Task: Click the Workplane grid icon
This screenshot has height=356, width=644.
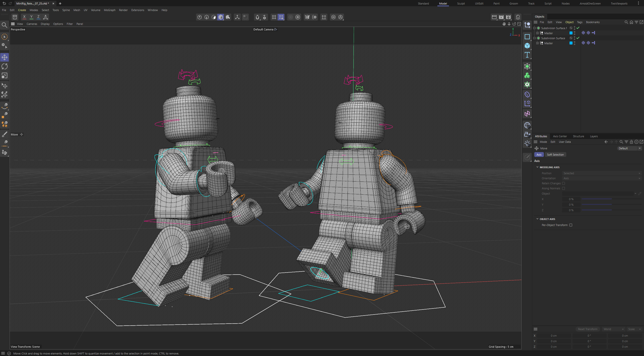Action: coord(274,17)
